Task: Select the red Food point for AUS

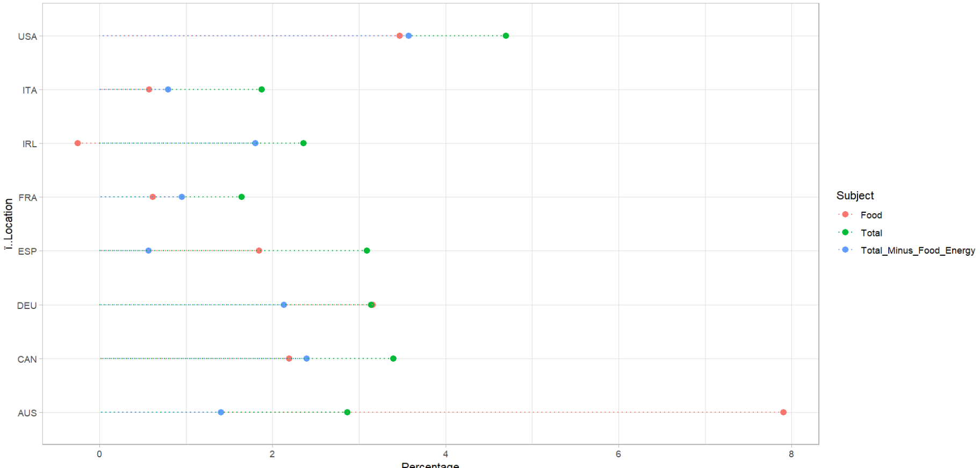Action: tap(783, 412)
